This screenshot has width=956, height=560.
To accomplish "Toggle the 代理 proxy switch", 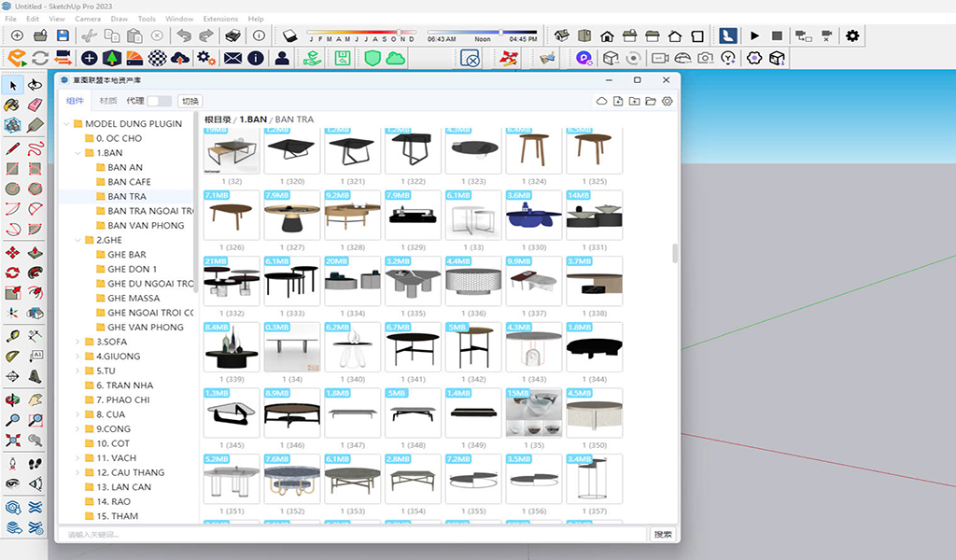I will pos(159,101).
